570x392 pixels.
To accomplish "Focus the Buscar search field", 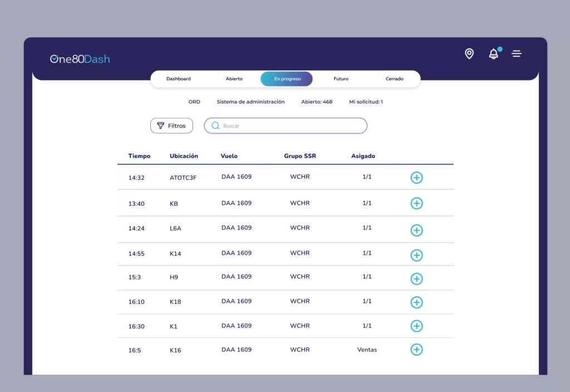I will pyautogui.click(x=286, y=126).
